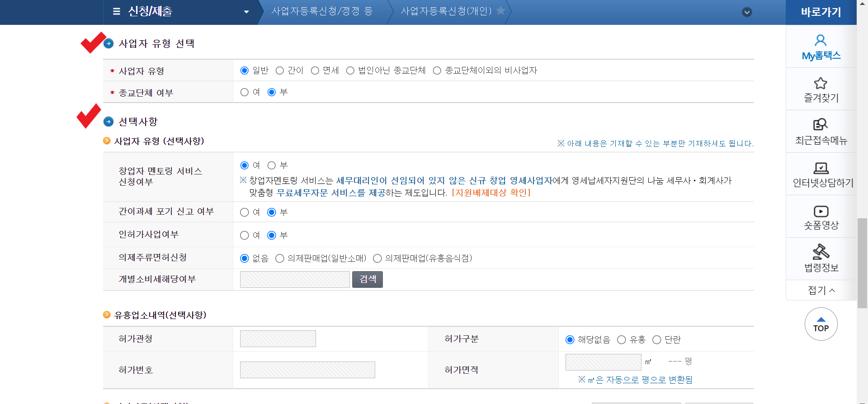This screenshot has width=868, height=404.
Task: Open 즐겨찾기 star icon in sidebar
Action: (821, 83)
